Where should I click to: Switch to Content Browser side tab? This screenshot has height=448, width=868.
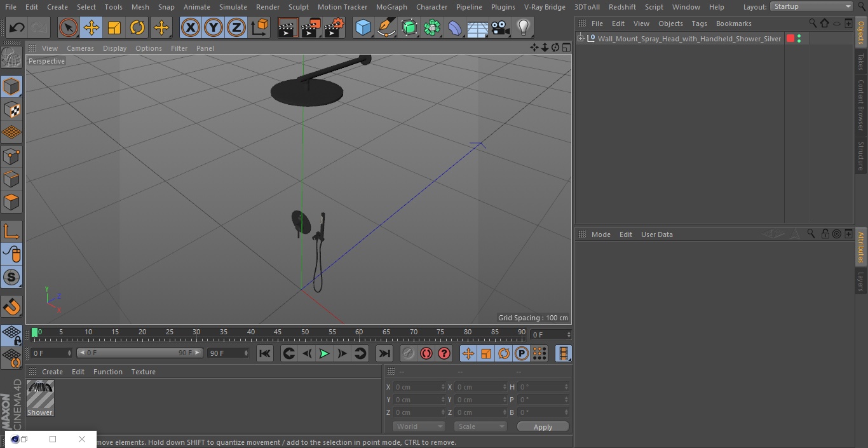click(861, 105)
